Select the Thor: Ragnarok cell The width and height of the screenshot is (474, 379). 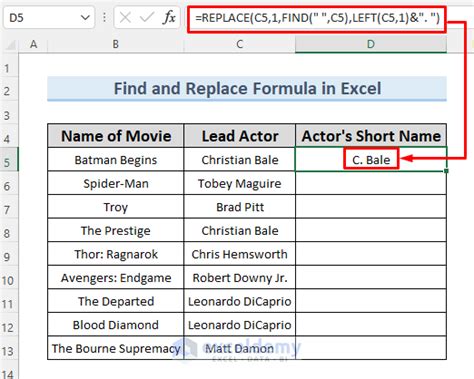point(116,254)
